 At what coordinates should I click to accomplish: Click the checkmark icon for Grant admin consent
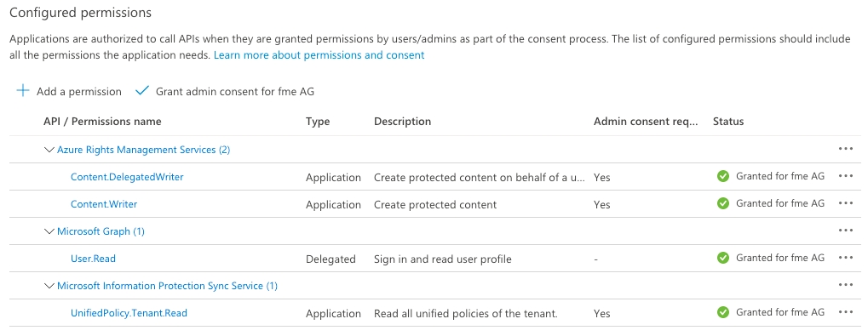(142, 91)
